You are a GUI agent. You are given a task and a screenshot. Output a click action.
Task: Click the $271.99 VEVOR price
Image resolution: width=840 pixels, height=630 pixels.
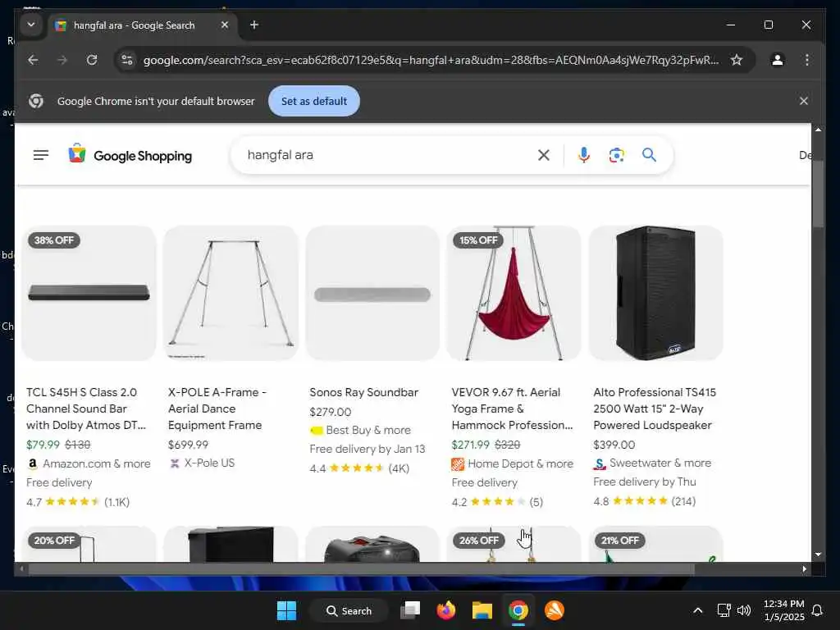(x=470, y=445)
